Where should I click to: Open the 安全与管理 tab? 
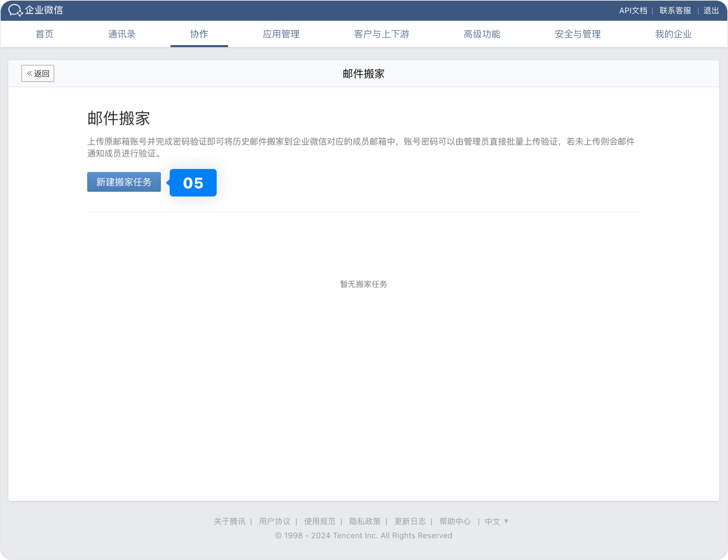[577, 34]
